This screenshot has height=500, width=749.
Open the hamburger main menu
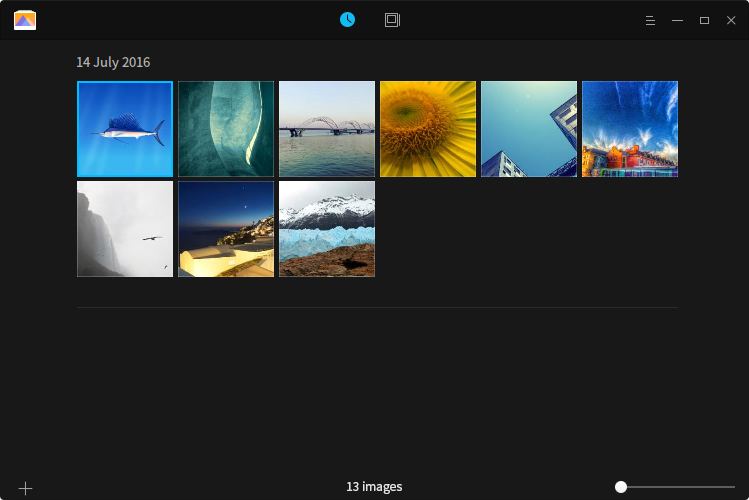click(650, 21)
